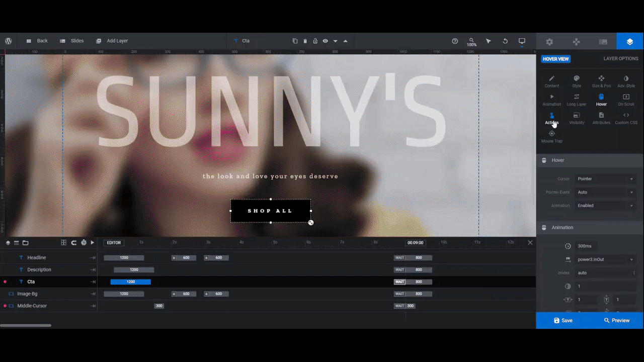
Task: Play the timeline animation
Action: (93, 242)
